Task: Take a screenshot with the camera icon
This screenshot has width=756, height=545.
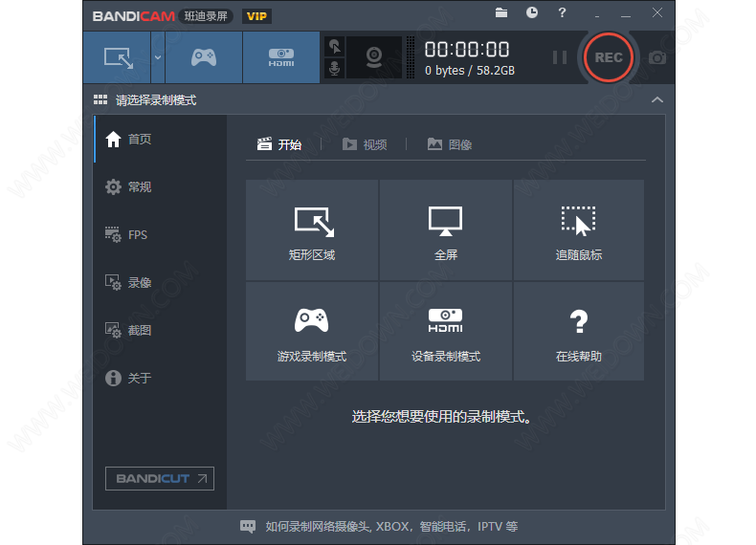Action: pyautogui.click(x=656, y=57)
